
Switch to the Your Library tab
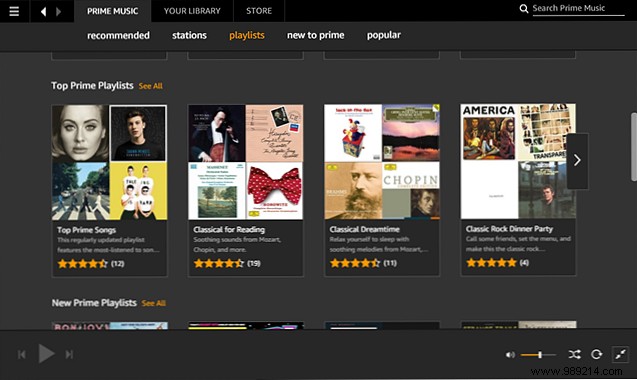pyautogui.click(x=192, y=11)
